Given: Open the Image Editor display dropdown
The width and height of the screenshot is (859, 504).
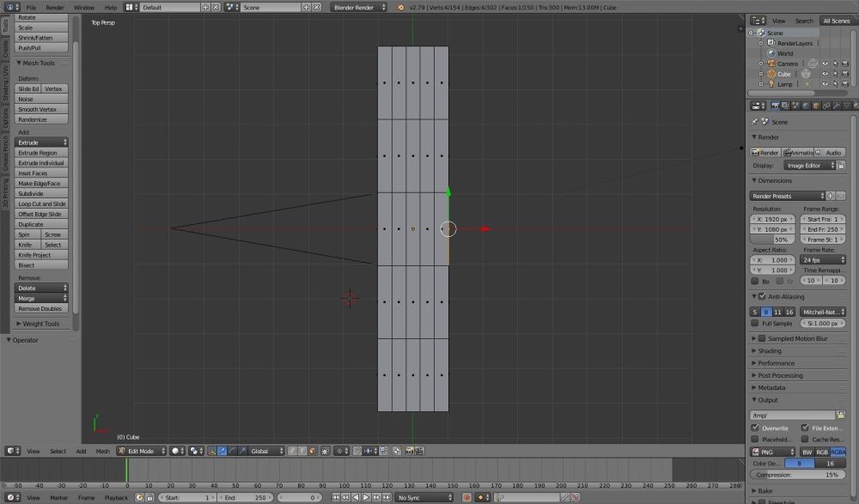Looking at the screenshot, I should click(x=809, y=166).
